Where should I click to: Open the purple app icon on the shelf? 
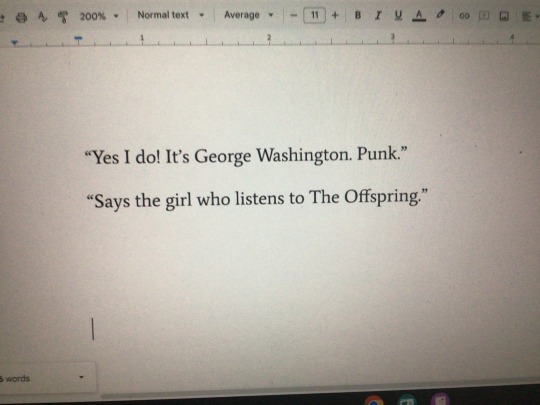tap(440, 399)
